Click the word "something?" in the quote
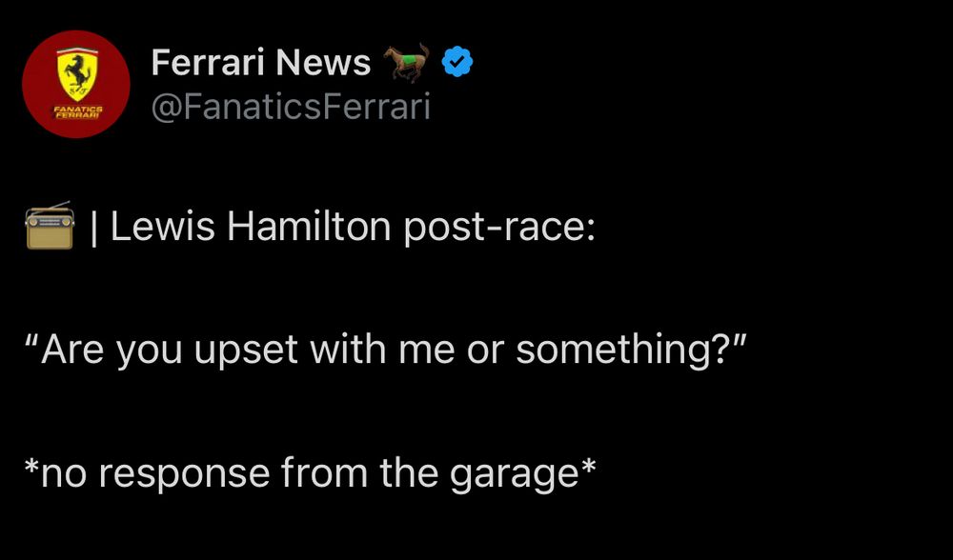953x560 pixels. coord(621,351)
